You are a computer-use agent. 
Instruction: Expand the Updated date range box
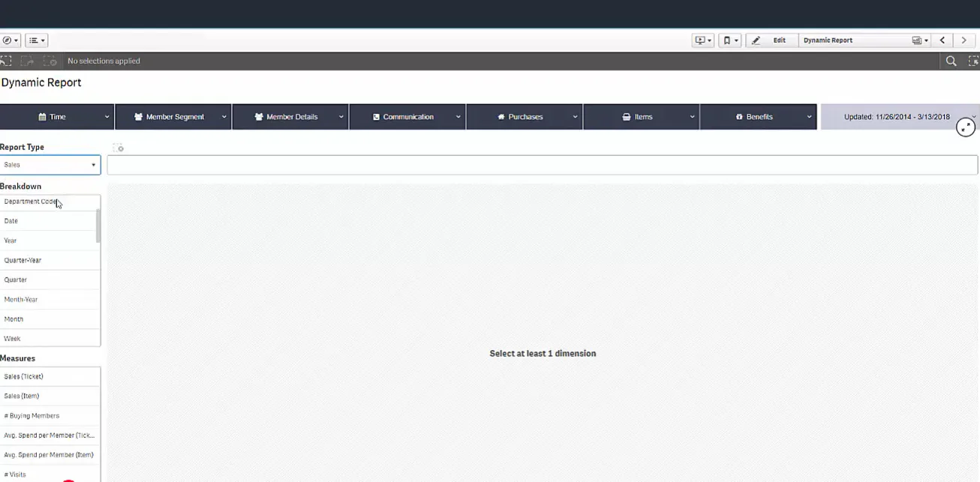click(900, 117)
